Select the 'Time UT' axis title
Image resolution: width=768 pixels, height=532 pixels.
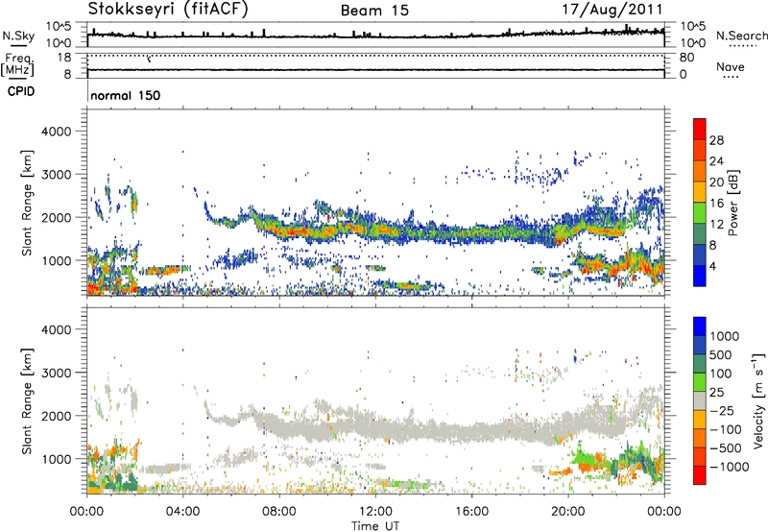(375, 526)
